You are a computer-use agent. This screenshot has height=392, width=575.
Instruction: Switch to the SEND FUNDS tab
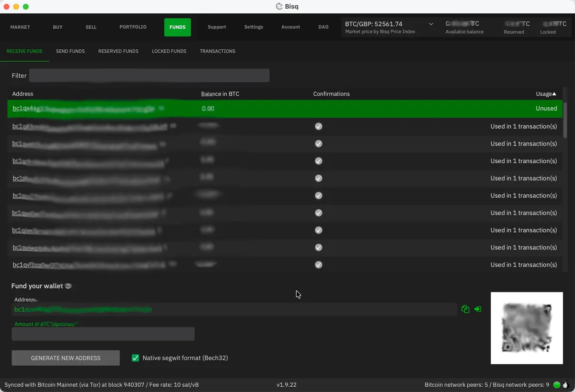[70, 51]
